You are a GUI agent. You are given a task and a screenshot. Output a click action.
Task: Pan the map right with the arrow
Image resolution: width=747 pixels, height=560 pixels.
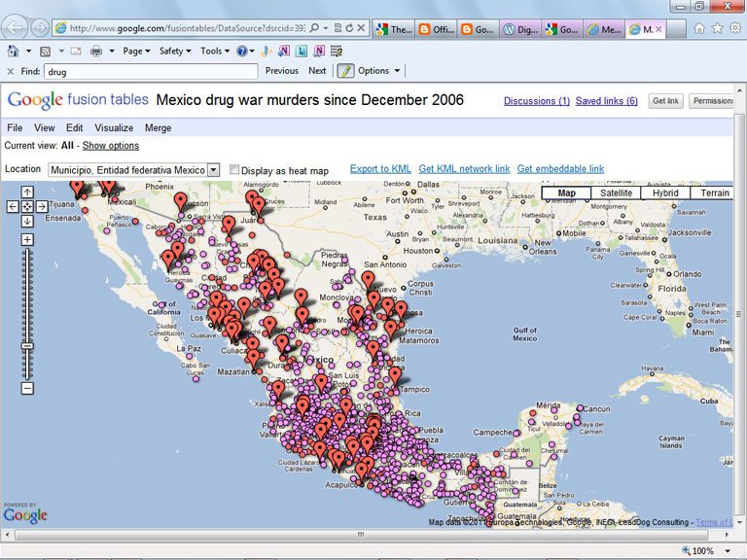(42, 207)
